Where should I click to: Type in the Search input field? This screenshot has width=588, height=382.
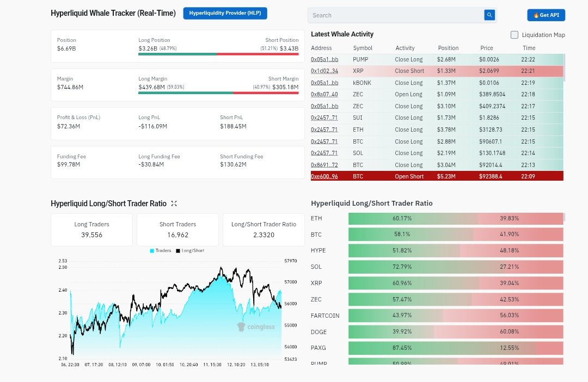(x=395, y=15)
